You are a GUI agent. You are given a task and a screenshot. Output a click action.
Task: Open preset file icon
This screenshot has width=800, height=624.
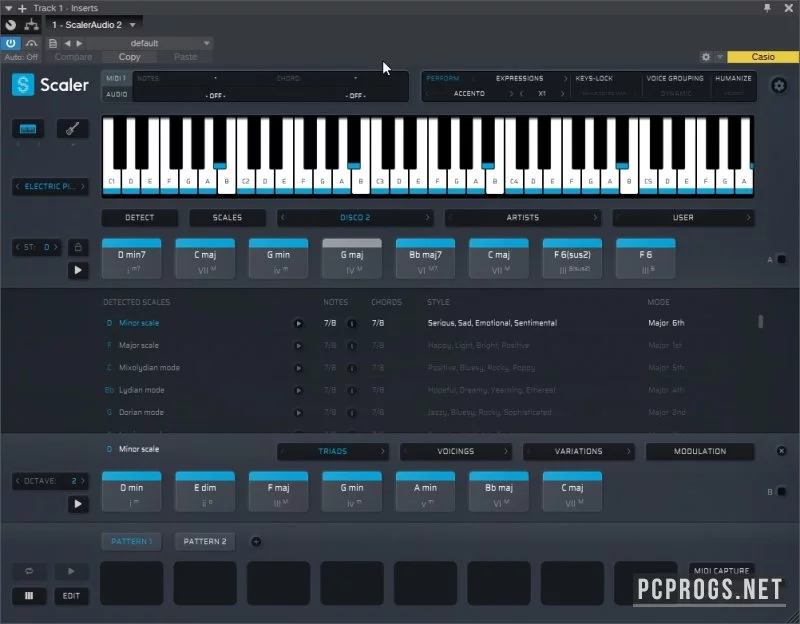[x=53, y=43]
